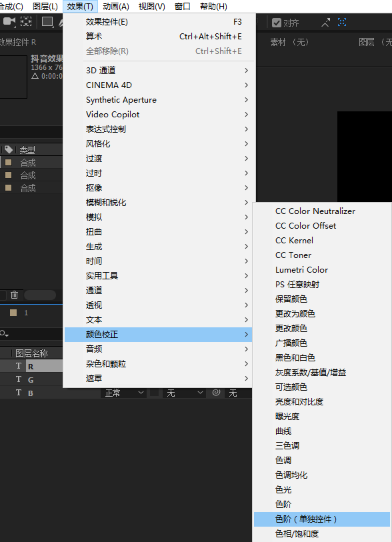Viewport: 392px width, 542px height.
Task: Click the blue snapping bounds icon
Action: pos(342,23)
